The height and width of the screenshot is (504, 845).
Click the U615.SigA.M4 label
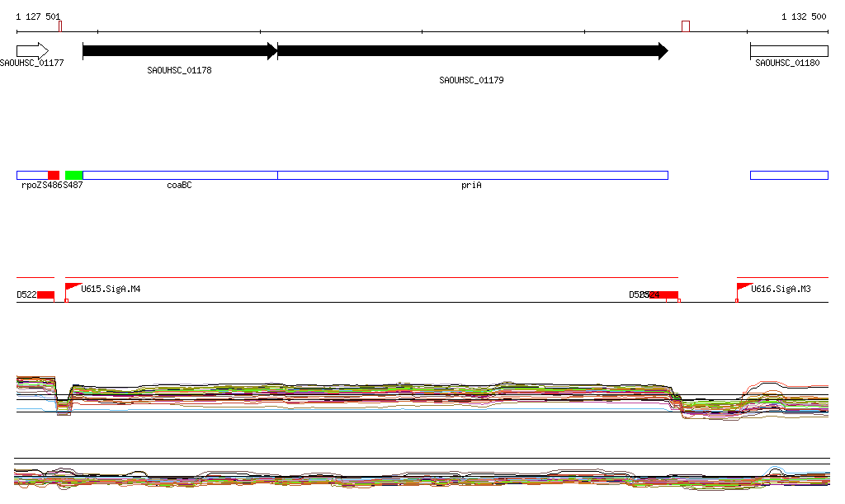(x=111, y=290)
